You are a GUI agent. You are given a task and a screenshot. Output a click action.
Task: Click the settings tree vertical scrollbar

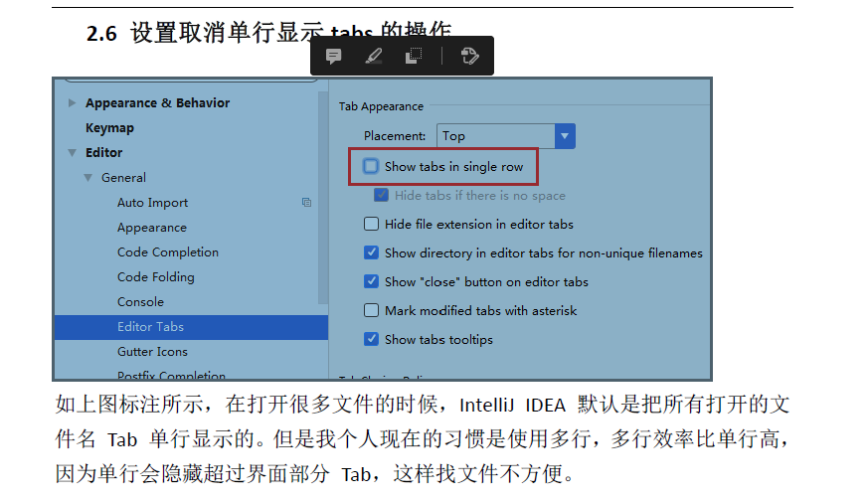(x=323, y=197)
